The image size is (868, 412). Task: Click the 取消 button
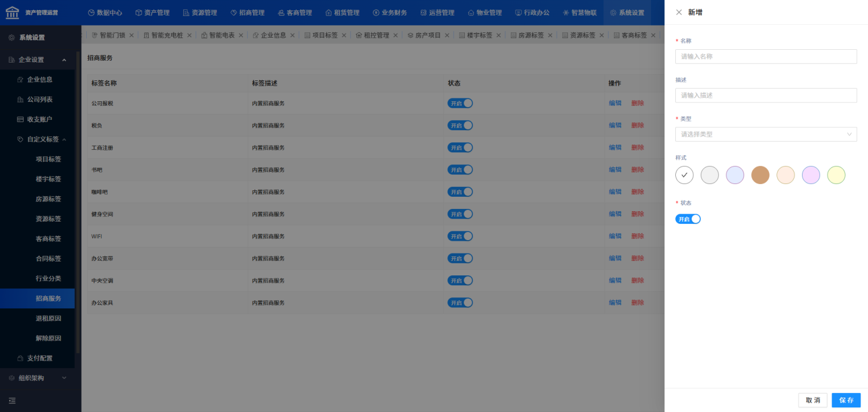813,400
